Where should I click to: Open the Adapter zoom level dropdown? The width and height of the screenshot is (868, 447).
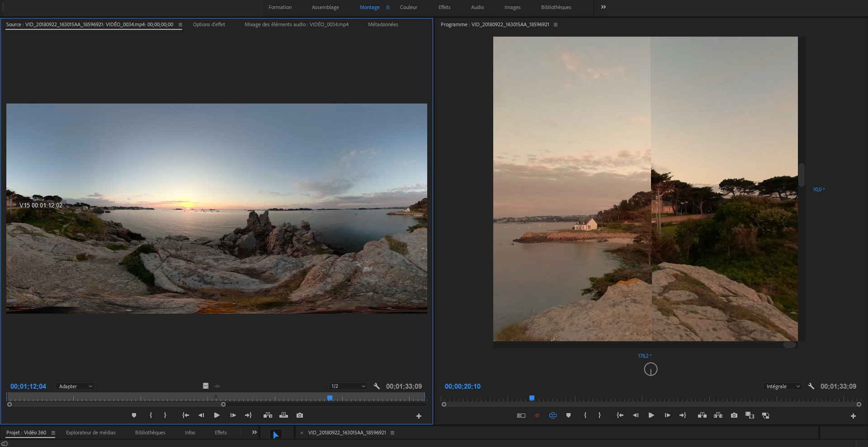click(75, 386)
